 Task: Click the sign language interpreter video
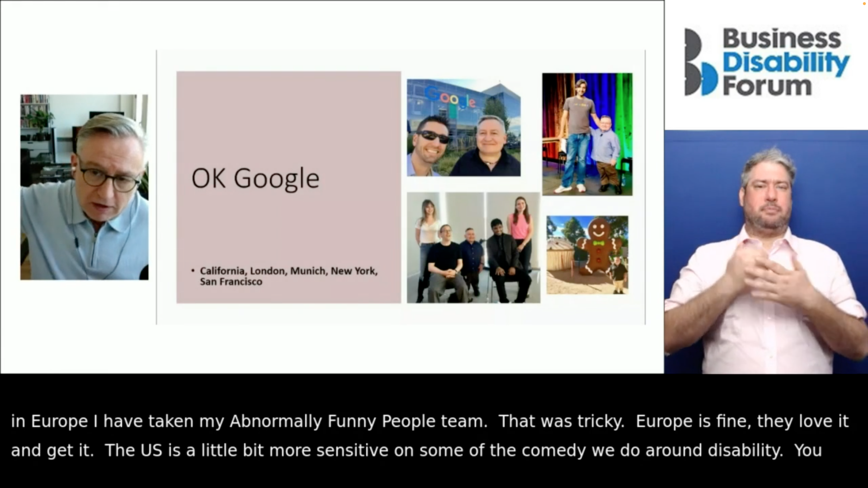766,252
